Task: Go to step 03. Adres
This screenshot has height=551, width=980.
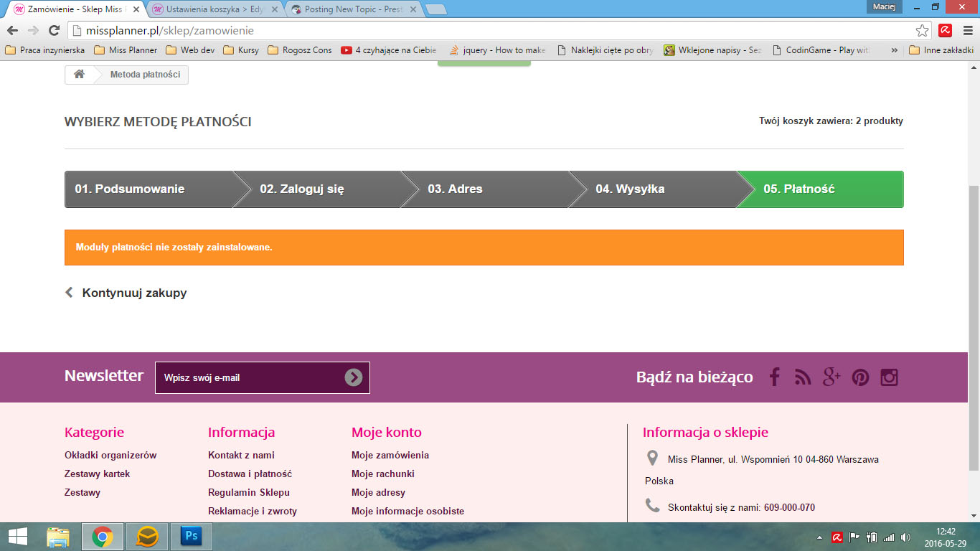Action: click(x=484, y=189)
